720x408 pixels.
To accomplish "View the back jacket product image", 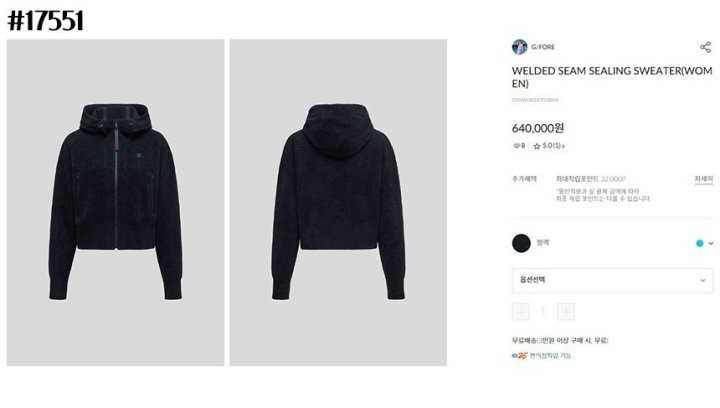I will (338, 202).
